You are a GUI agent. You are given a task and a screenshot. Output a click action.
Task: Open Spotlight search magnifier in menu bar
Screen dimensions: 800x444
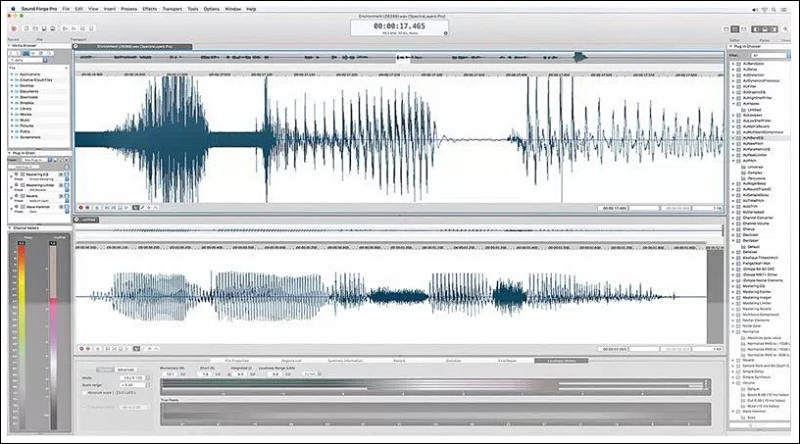click(774, 9)
